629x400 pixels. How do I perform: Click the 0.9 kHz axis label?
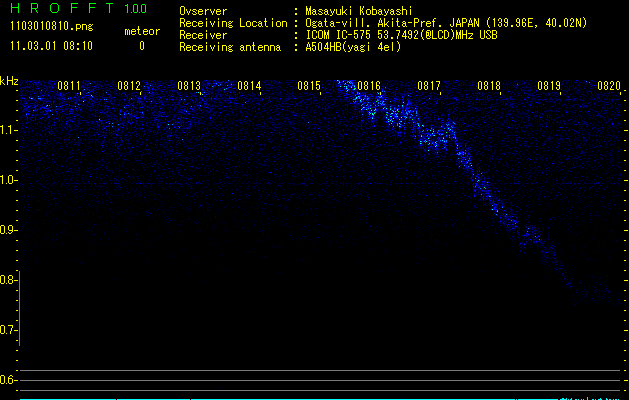pyautogui.click(x=8, y=230)
